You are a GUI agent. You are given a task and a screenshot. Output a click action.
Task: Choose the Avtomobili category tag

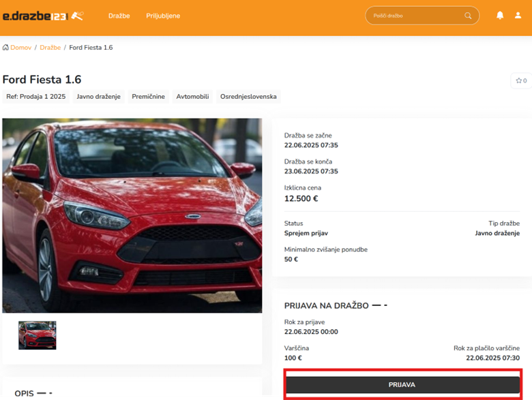pyautogui.click(x=192, y=97)
